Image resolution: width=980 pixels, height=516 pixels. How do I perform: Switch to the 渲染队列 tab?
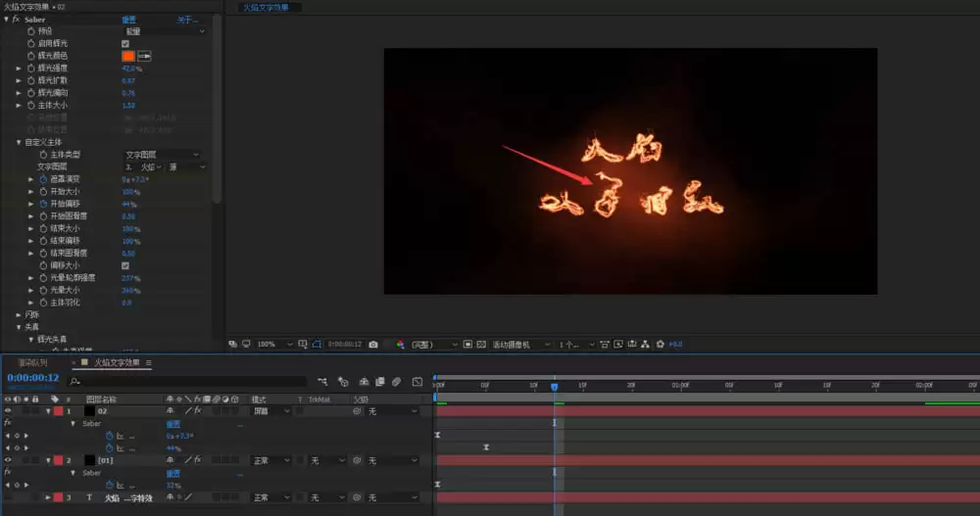[x=32, y=362]
